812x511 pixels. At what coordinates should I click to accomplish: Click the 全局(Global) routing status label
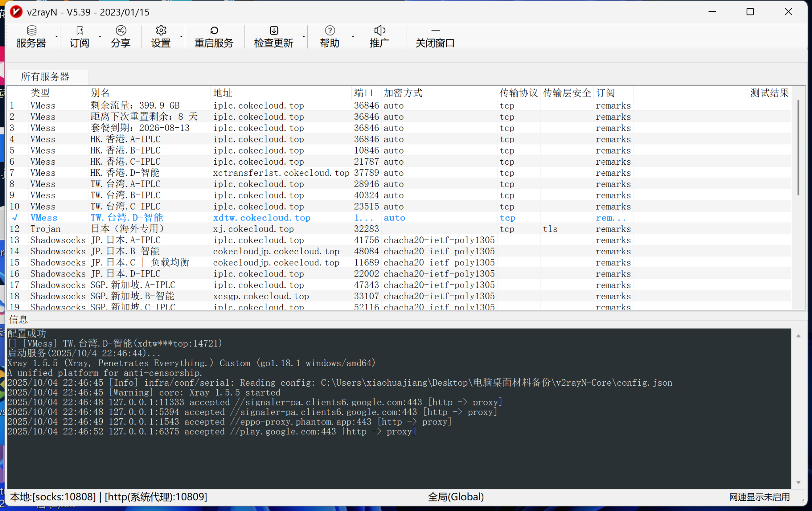pyautogui.click(x=456, y=497)
